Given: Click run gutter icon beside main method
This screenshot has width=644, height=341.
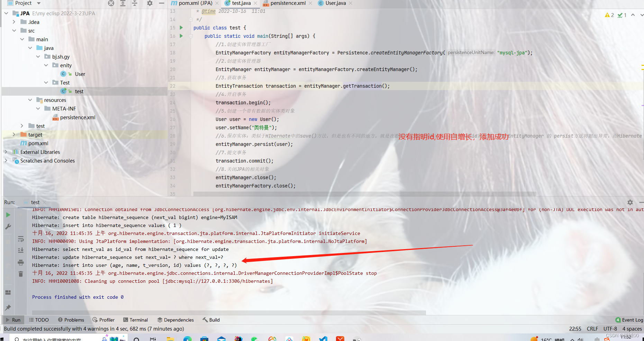Looking at the screenshot, I should tap(181, 36).
